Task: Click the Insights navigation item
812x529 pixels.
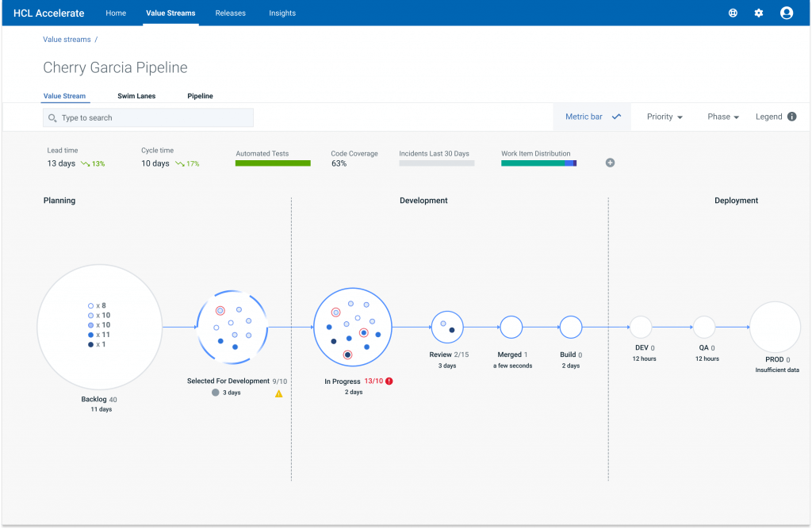Action: coord(282,13)
